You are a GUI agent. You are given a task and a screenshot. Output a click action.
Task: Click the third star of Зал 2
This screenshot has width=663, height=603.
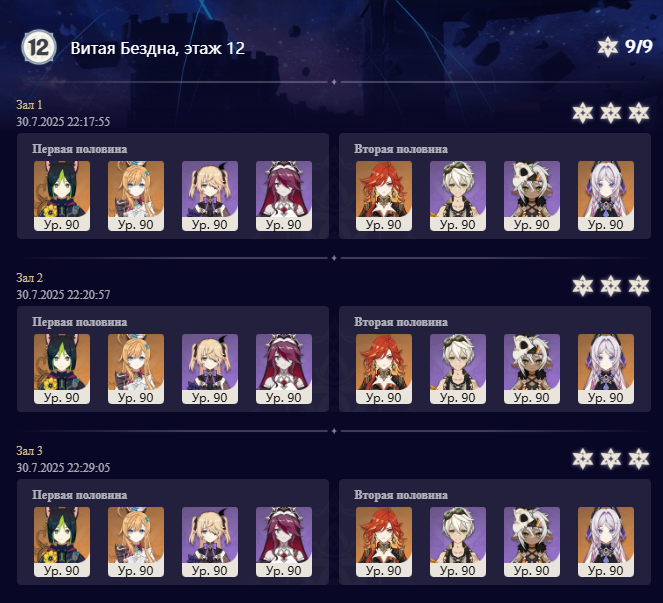click(x=638, y=286)
